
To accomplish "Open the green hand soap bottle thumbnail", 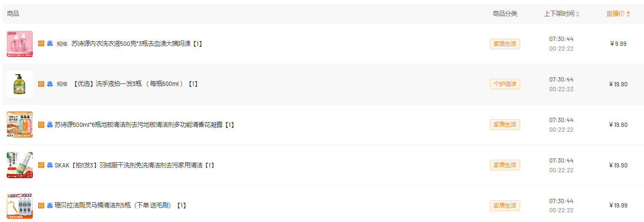I will [20, 84].
